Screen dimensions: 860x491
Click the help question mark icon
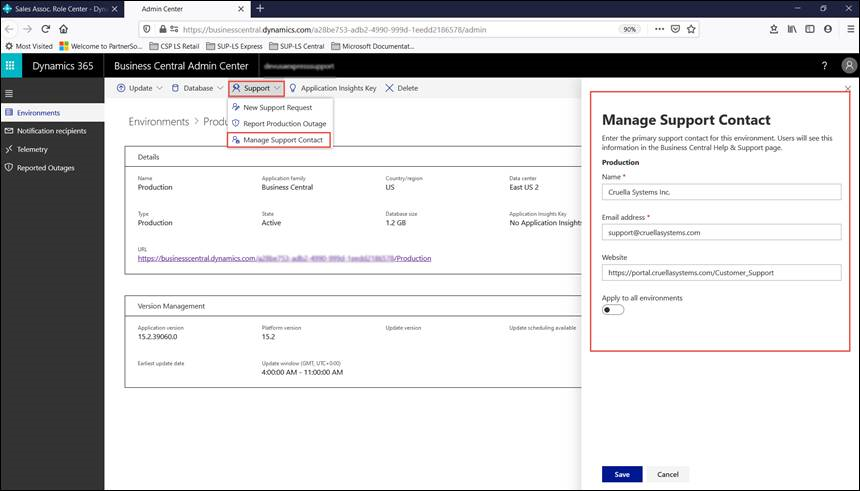(x=824, y=66)
